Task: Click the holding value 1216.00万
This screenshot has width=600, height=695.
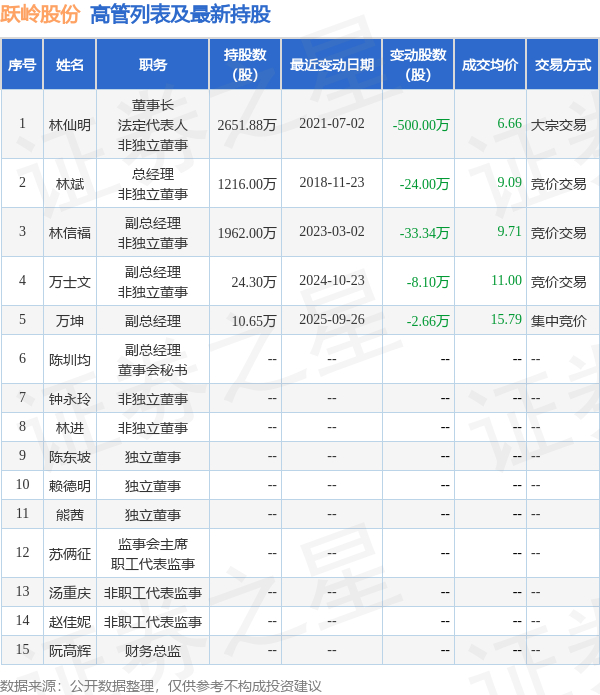Action: coord(247,184)
